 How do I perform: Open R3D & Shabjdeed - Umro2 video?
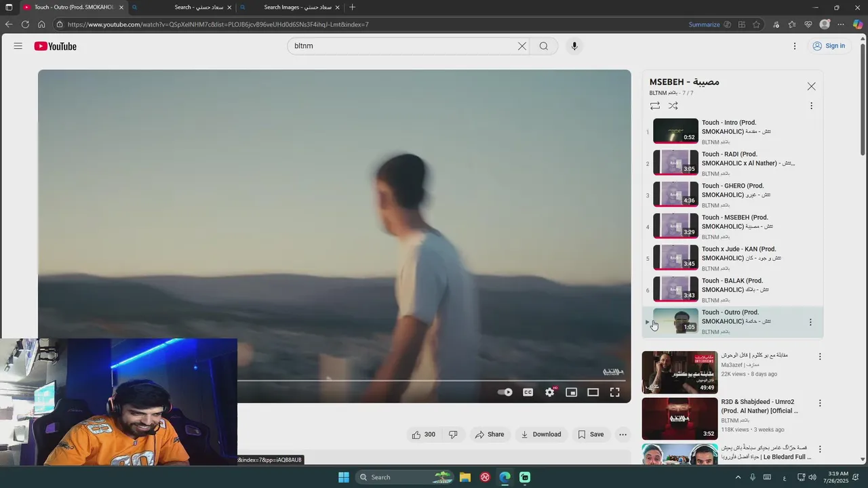679,418
